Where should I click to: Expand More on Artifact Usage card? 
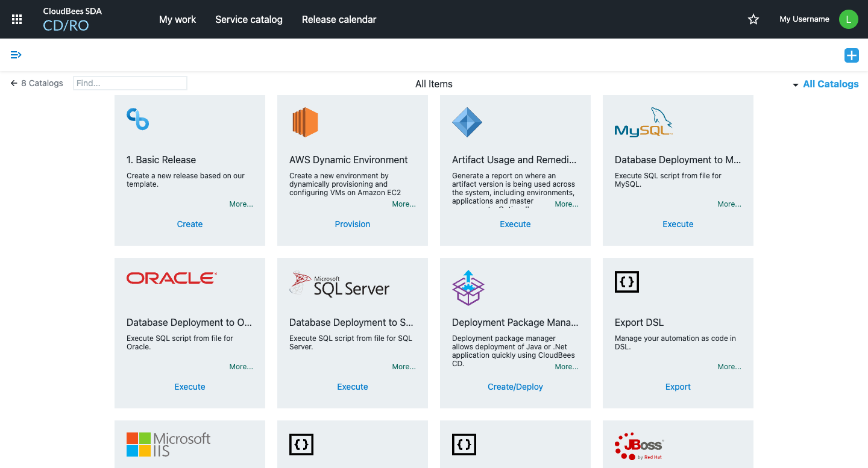pyautogui.click(x=567, y=204)
